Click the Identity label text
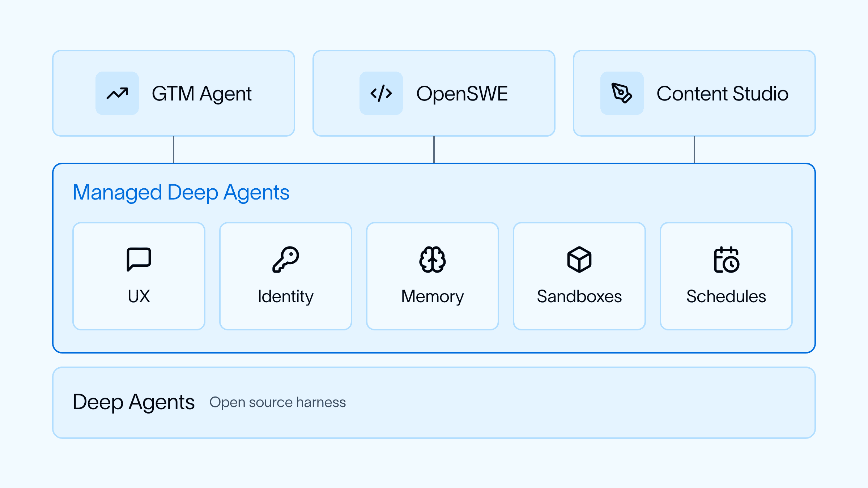The width and height of the screenshot is (868, 488). tap(286, 297)
